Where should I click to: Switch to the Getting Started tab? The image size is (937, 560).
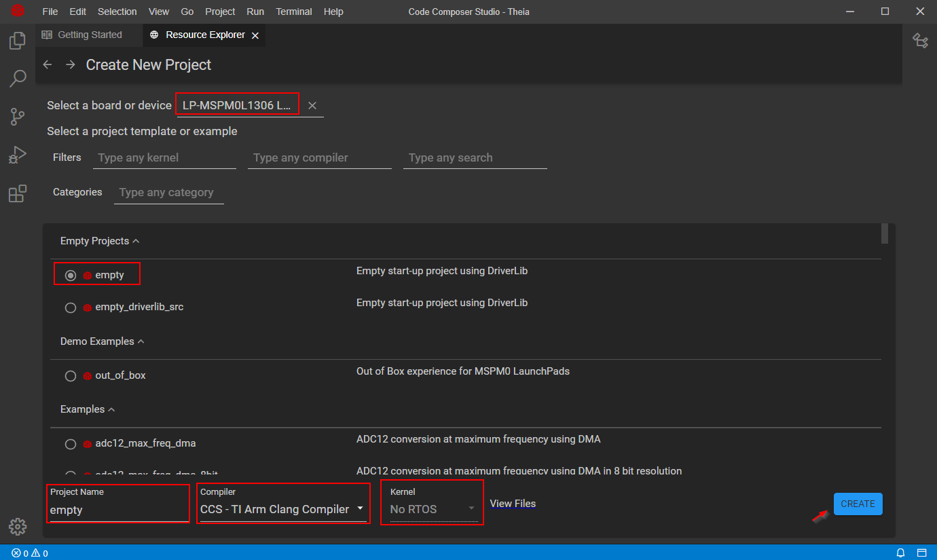tap(89, 35)
